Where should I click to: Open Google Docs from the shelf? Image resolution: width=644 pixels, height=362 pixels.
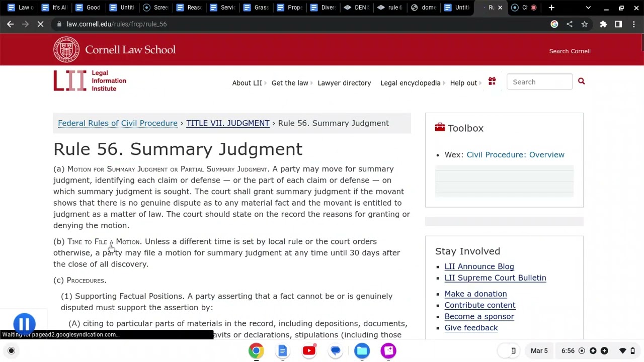point(282,351)
